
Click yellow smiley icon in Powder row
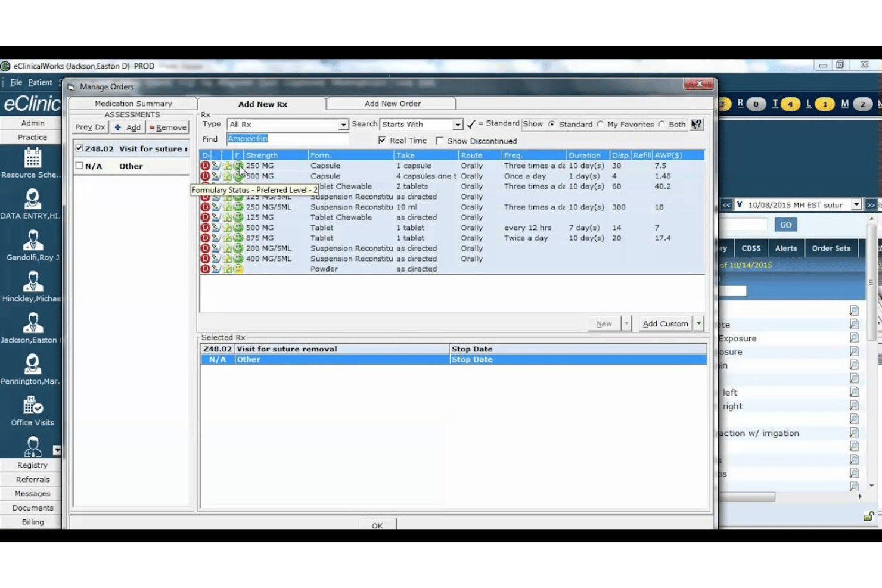tap(238, 269)
